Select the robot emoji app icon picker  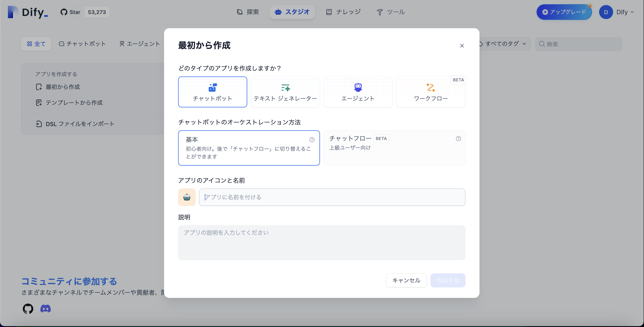pos(187,197)
